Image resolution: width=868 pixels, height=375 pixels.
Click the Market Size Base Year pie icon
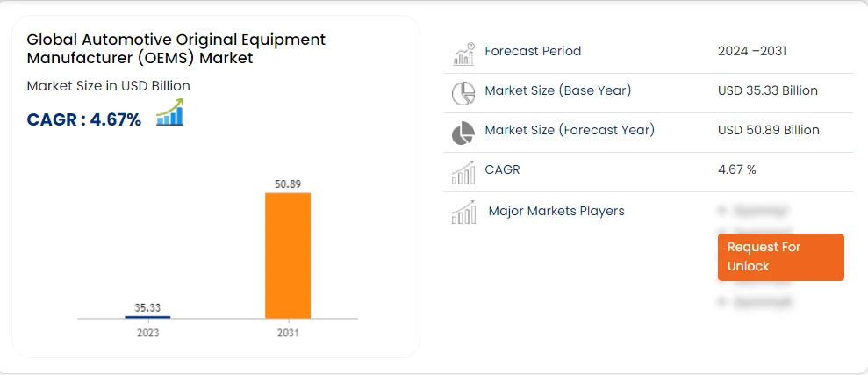[463, 93]
